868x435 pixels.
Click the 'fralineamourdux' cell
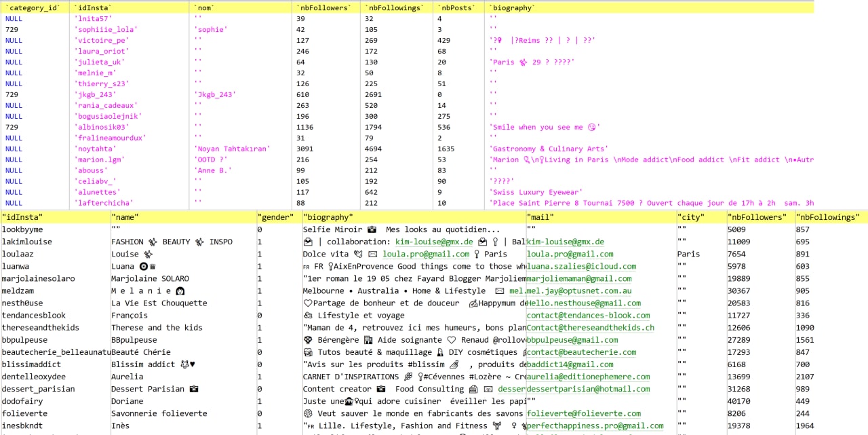tap(110, 138)
